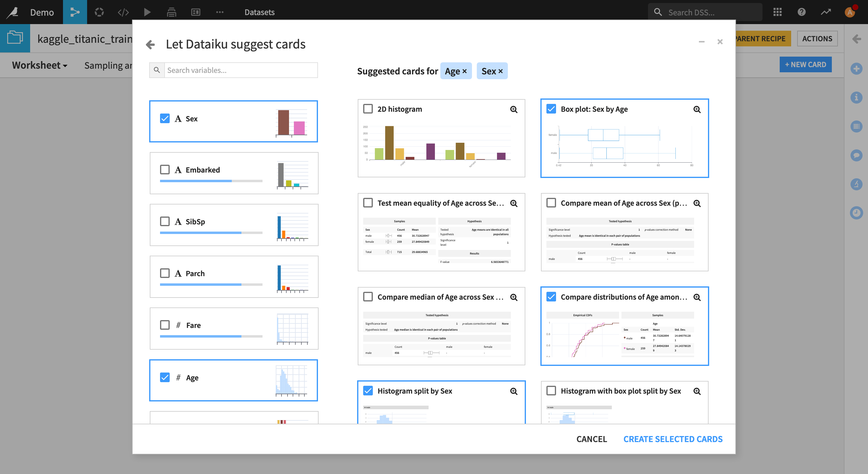Click the code editor icon in toolbar
This screenshot has height=474, width=868.
pos(123,11)
